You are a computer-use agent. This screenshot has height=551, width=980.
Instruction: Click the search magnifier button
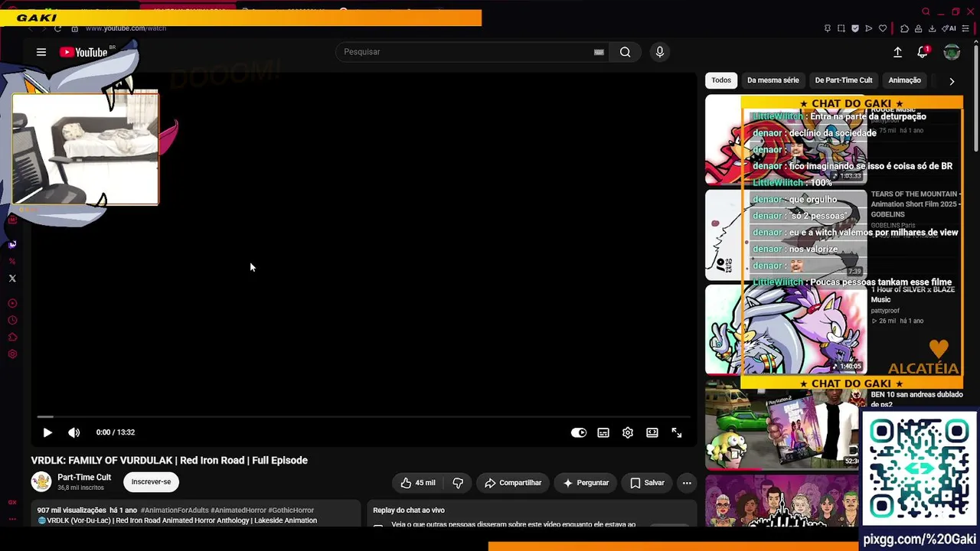[626, 52]
